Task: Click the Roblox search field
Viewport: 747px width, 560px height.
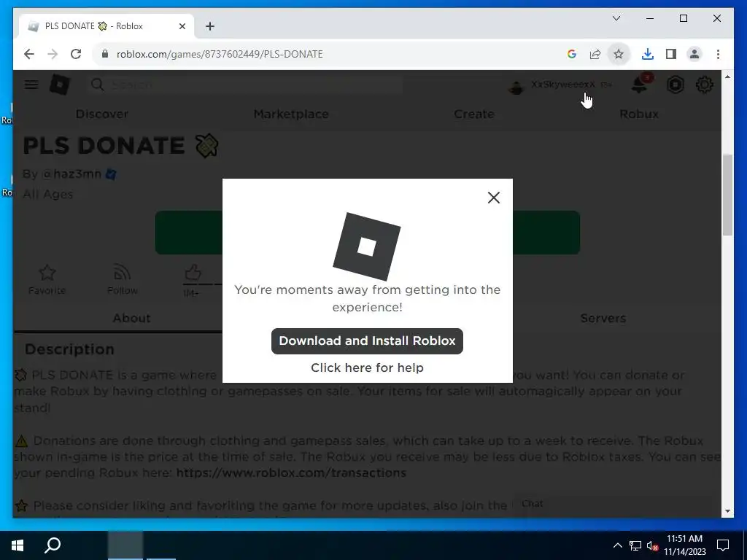Action: pos(245,85)
